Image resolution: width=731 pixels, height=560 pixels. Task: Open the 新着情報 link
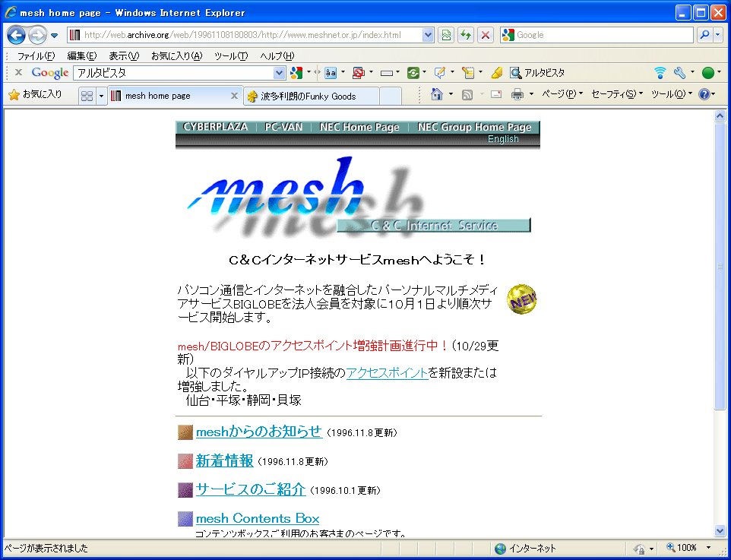(224, 461)
